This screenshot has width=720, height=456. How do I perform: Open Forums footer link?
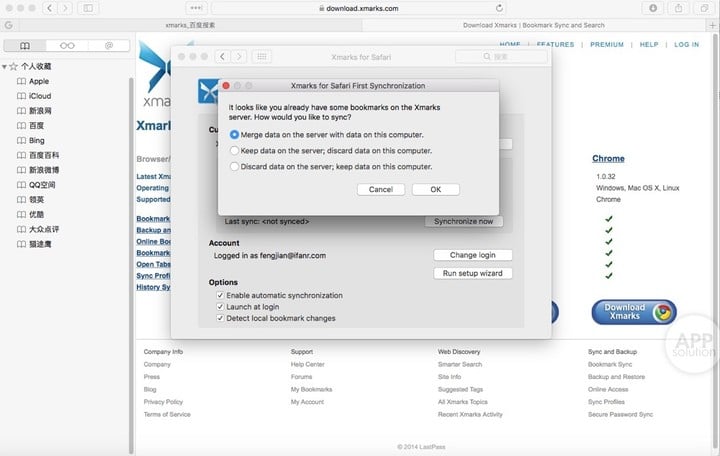click(x=301, y=377)
